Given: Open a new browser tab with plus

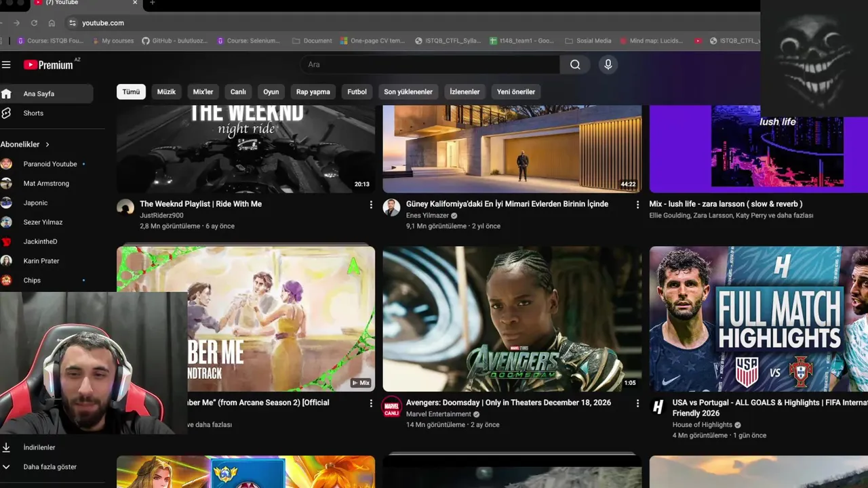Looking at the screenshot, I should 152,3.
